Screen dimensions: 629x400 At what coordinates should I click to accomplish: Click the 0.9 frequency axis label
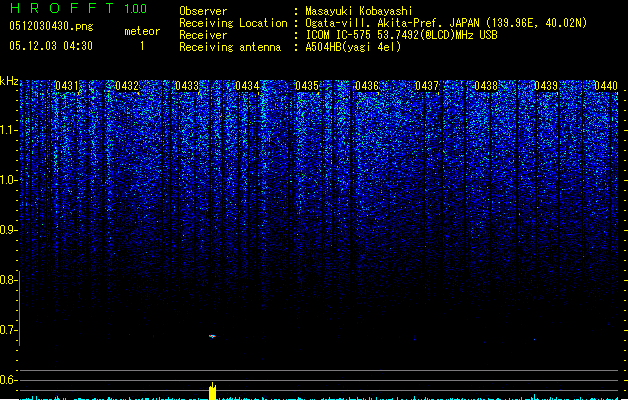pyautogui.click(x=8, y=230)
